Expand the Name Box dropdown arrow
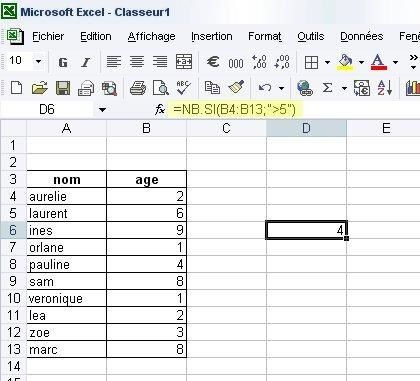This screenshot has width=420, height=381. click(x=103, y=109)
